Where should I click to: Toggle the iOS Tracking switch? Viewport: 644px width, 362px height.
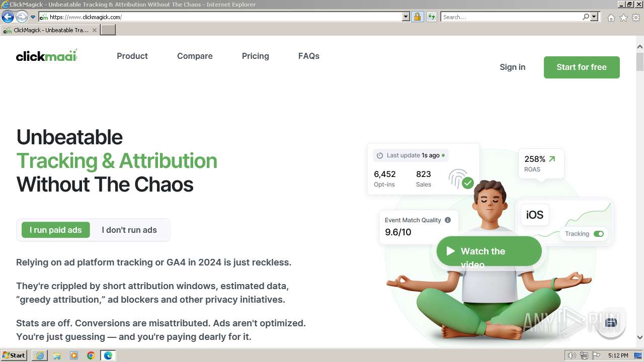[599, 234]
